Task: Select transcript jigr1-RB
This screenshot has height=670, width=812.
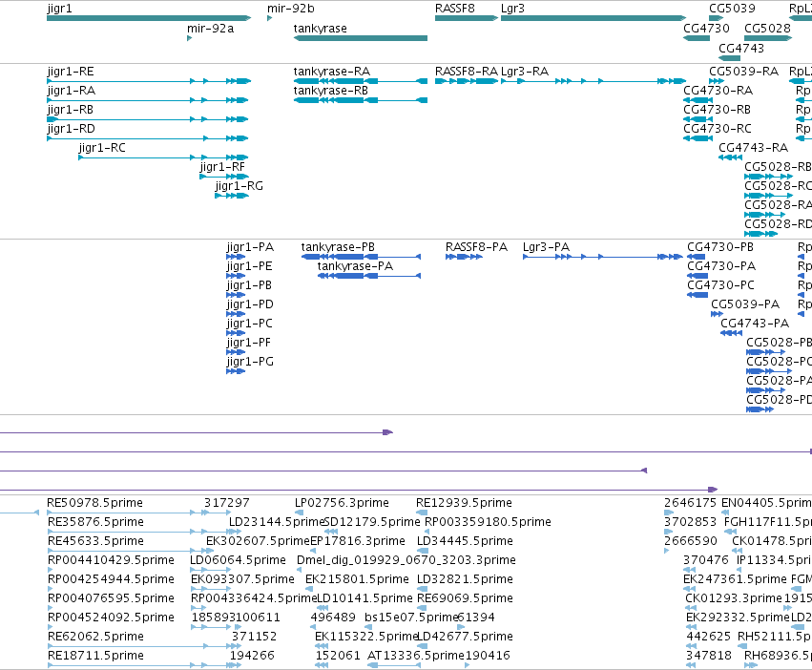Action: tap(148, 119)
